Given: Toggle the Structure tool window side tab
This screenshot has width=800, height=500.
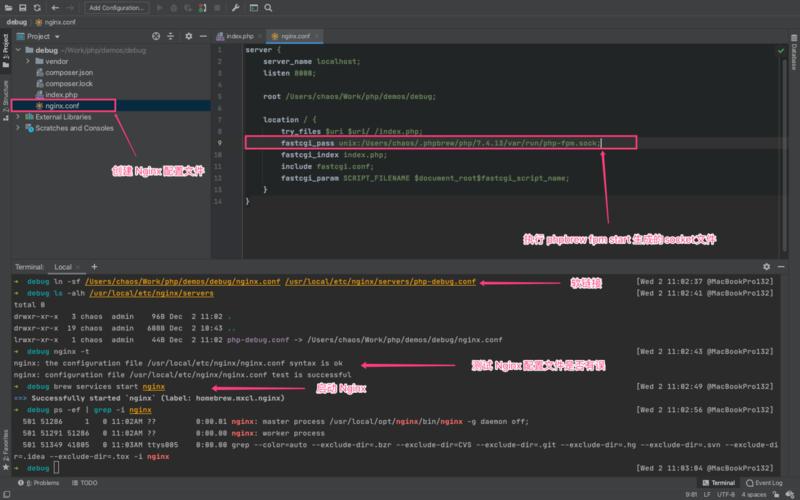Looking at the screenshot, I should (6, 100).
